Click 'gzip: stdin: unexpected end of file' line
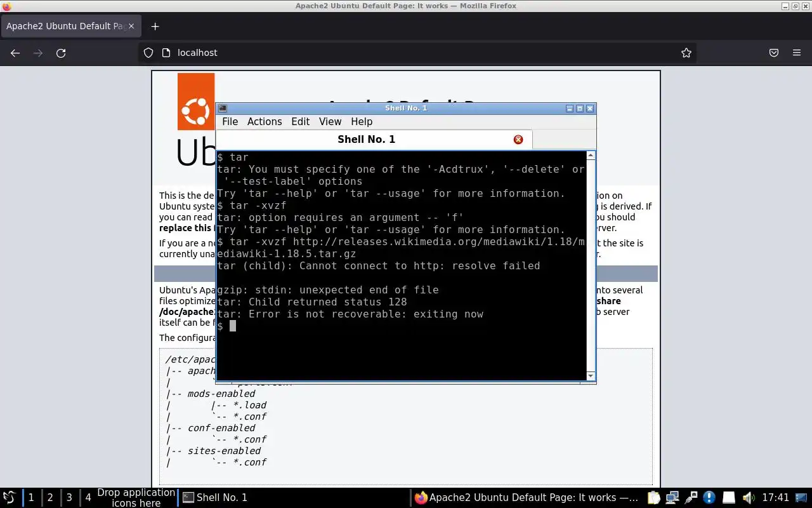The image size is (812, 508). (x=327, y=290)
